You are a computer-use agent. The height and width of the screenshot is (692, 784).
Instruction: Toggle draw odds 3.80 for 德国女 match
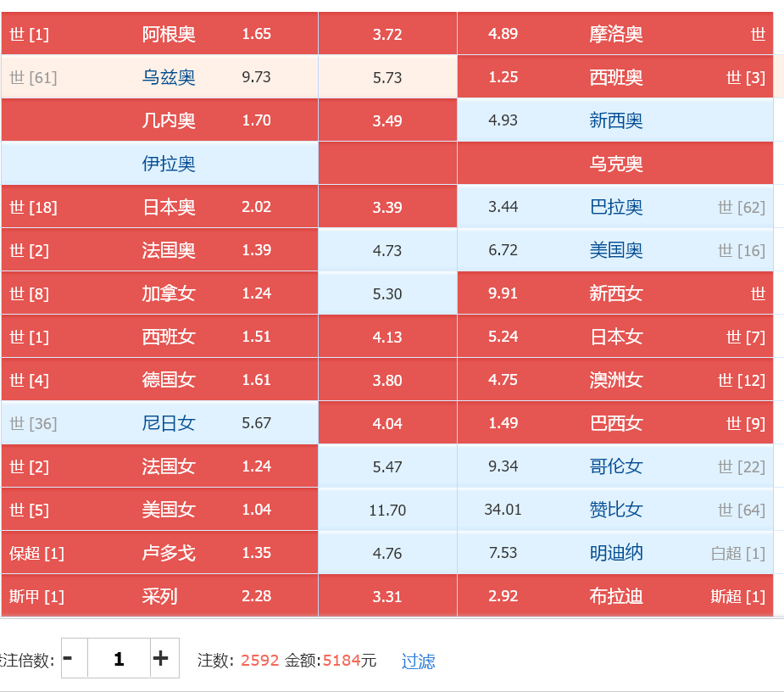coord(387,380)
